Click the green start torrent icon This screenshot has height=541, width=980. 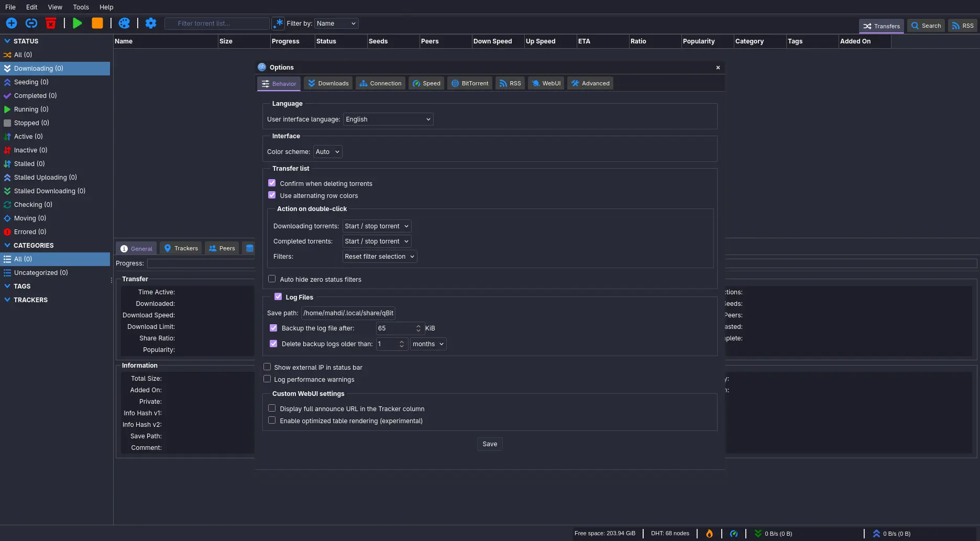pyautogui.click(x=77, y=23)
